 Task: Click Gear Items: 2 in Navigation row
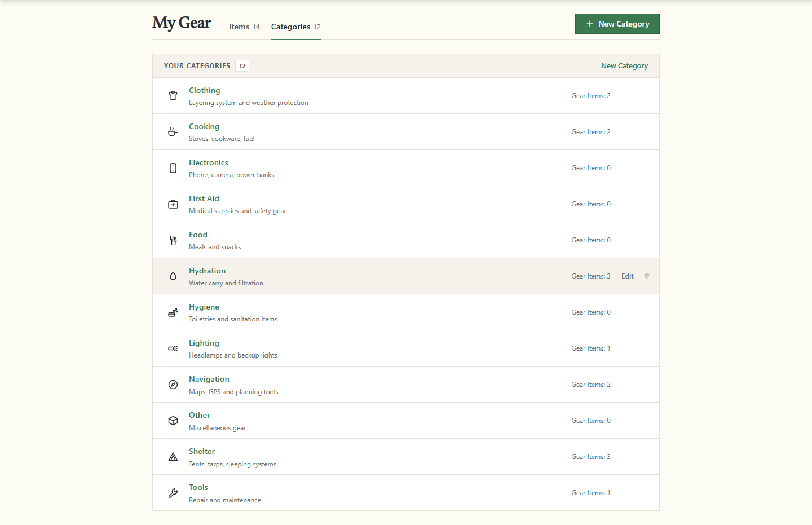(x=591, y=385)
